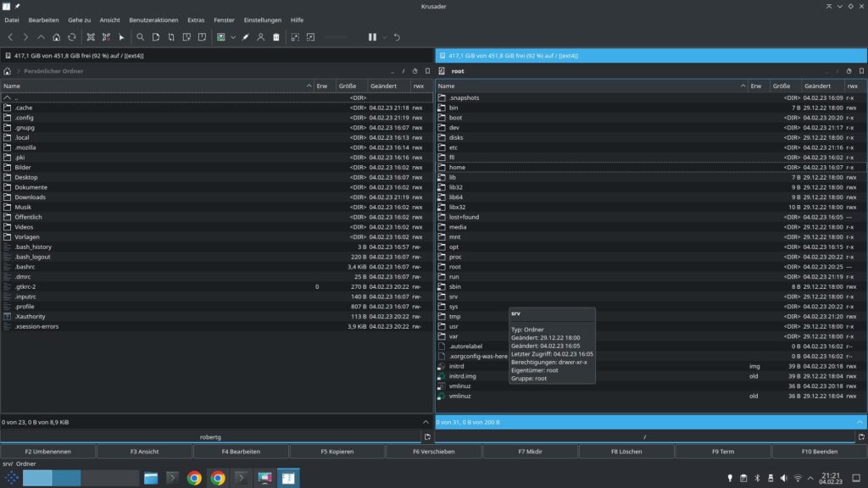Click the select-all marquee icon in the toolbar
868x488 pixels.
tap(295, 37)
